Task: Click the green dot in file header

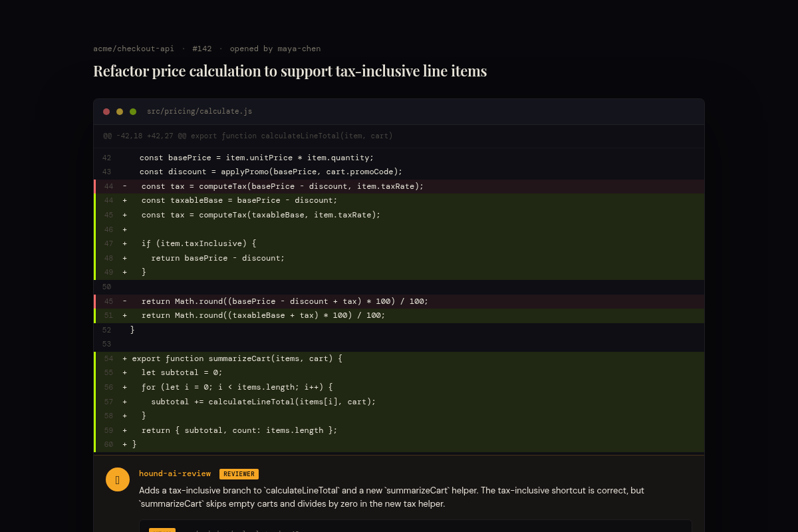Action: [133, 112]
